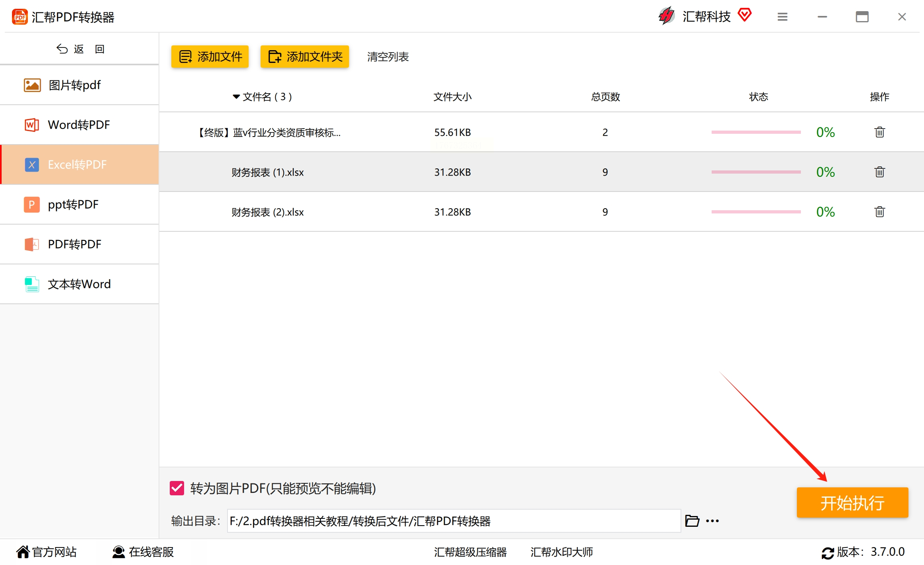Uncheck 转为图片PDF checkbox
The width and height of the screenshot is (924, 565).
coord(177,488)
